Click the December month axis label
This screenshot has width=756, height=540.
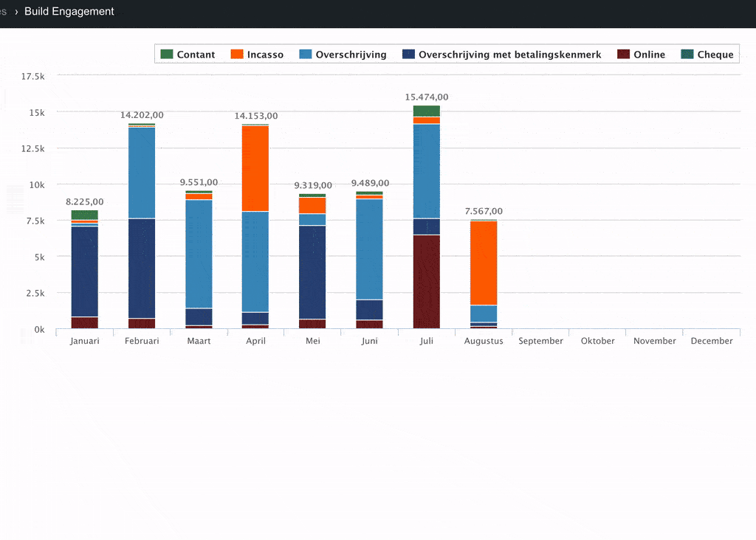(712, 341)
